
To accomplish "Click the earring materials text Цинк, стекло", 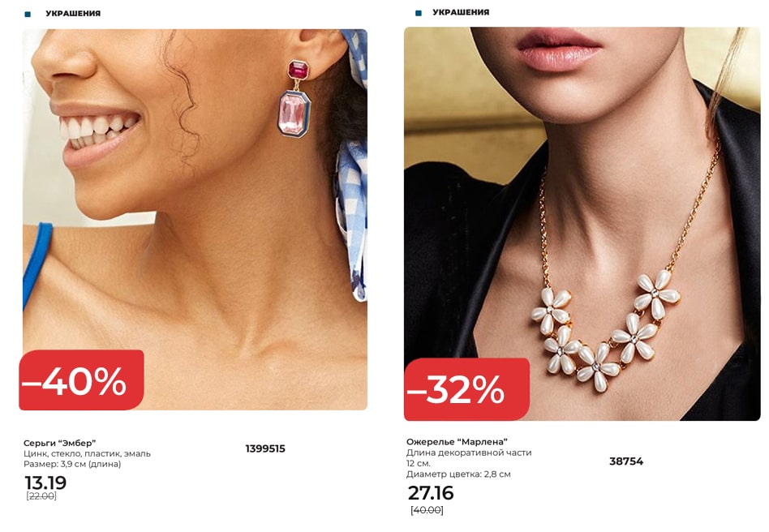I will click(88, 454).
